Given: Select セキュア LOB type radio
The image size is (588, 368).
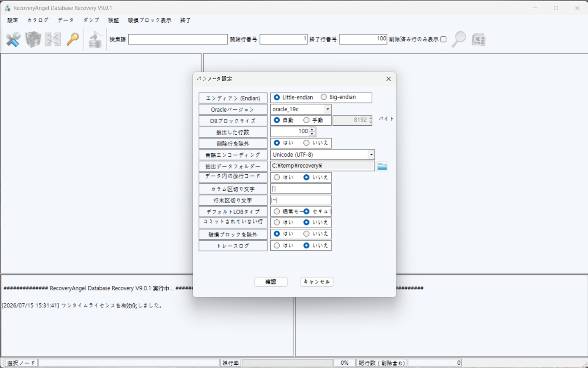Looking at the screenshot, I should point(306,211).
